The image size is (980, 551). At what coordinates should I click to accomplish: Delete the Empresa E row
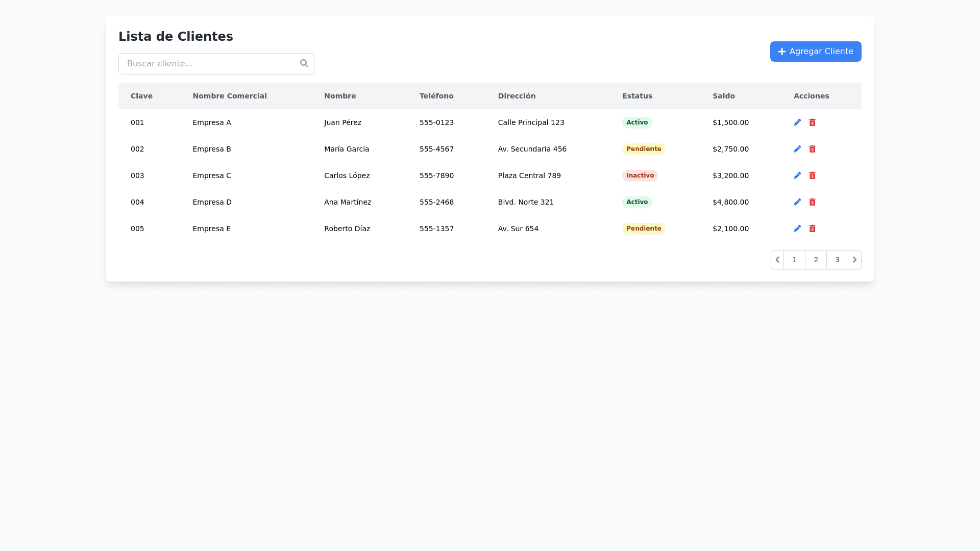(x=812, y=229)
